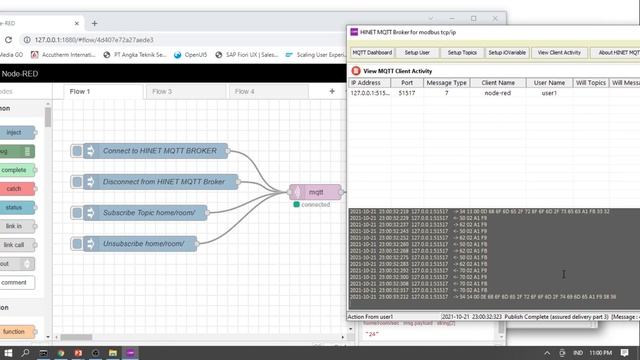This screenshot has height=360, width=640.
Task: Open the SAP Fiori UX bookmark
Action: 247,55
